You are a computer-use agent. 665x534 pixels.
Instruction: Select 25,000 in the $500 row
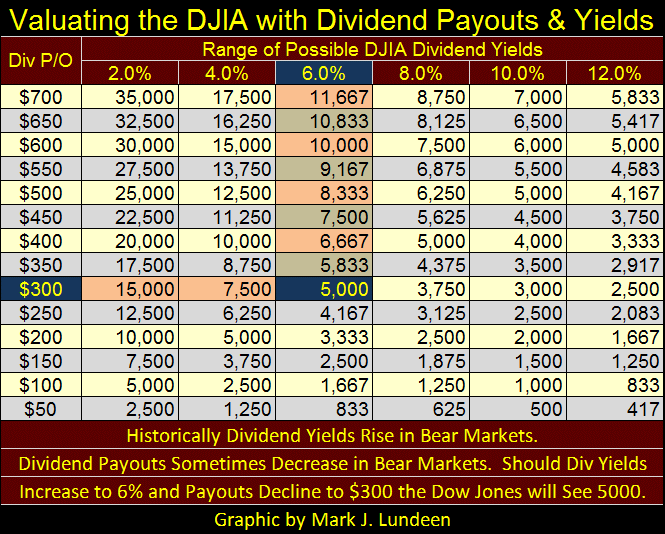pyautogui.click(x=130, y=193)
